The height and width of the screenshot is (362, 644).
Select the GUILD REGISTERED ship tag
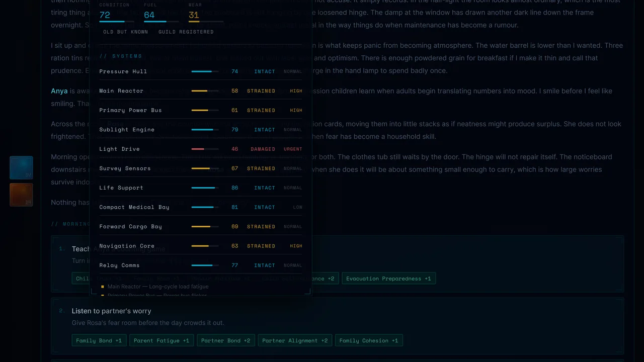[x=186, y=32]
